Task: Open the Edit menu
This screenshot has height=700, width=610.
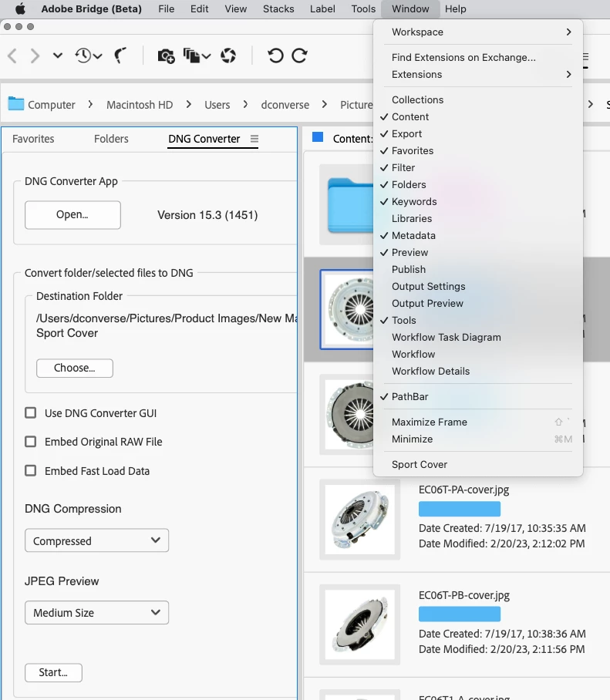Action: click(x=199, y=9)
